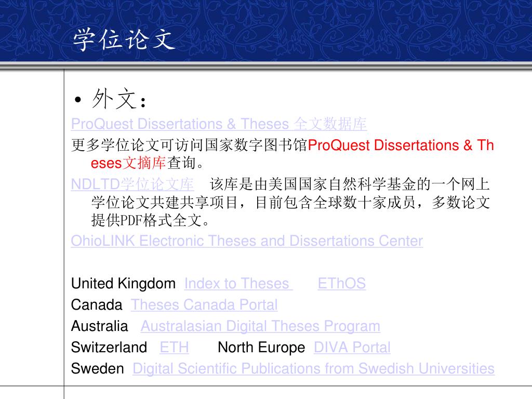Open OhioLINK Electronic Theses and Dissertations Center
Image resolution: width=532 pixels, height=399 pixels.
pos(247,241)
